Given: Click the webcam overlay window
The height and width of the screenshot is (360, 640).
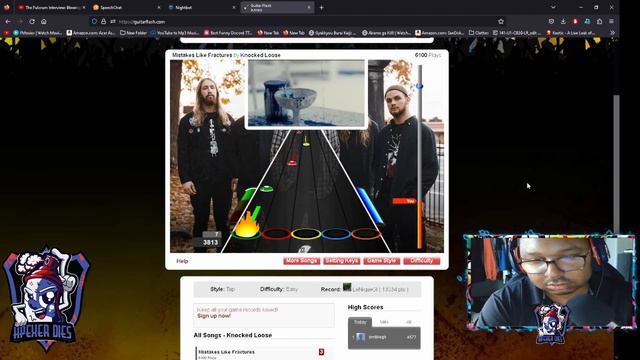Looking at the screenshot, I should [550, 282].
